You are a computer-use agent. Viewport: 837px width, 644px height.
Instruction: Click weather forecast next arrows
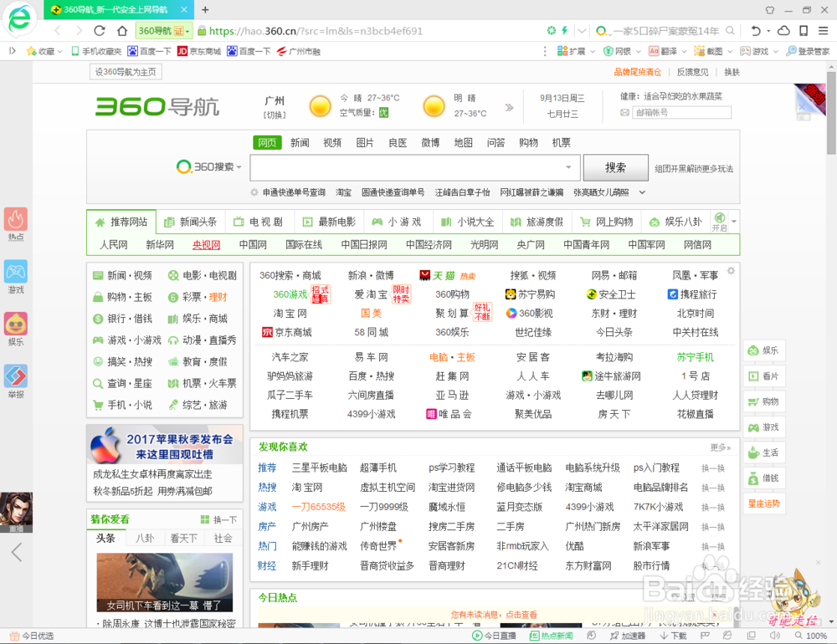pos(509,107)
